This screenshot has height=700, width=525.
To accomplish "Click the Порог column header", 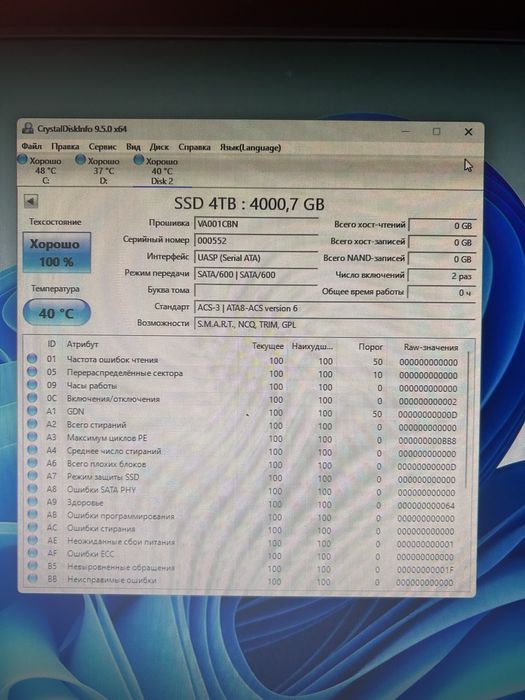I will point(371,347).
